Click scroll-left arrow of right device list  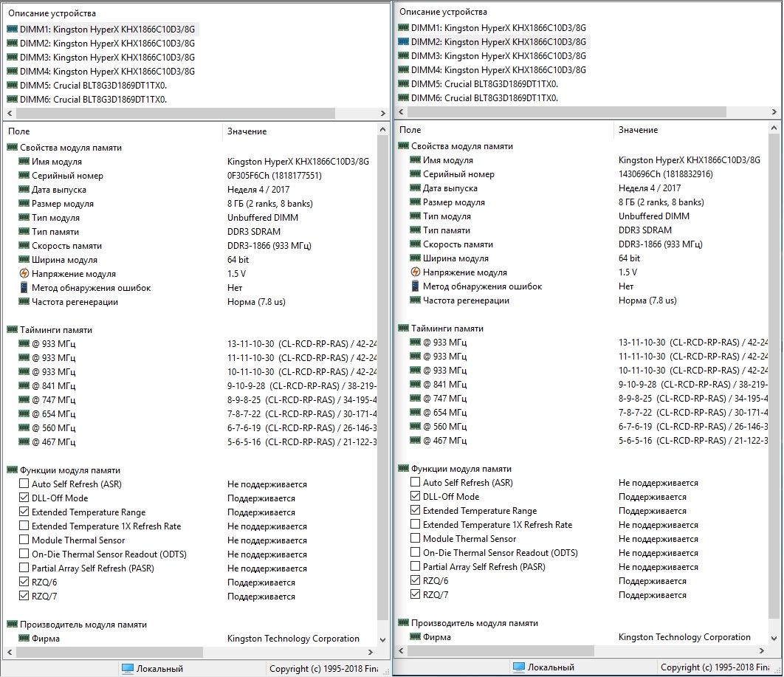tap(401, 112)
